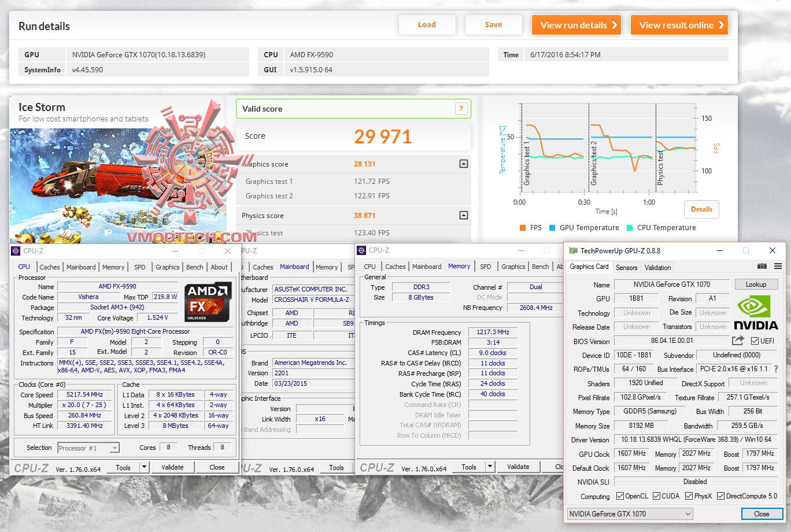
Task: Click Validate in the CPU-Z Memory window
Action: click(518, 467)
